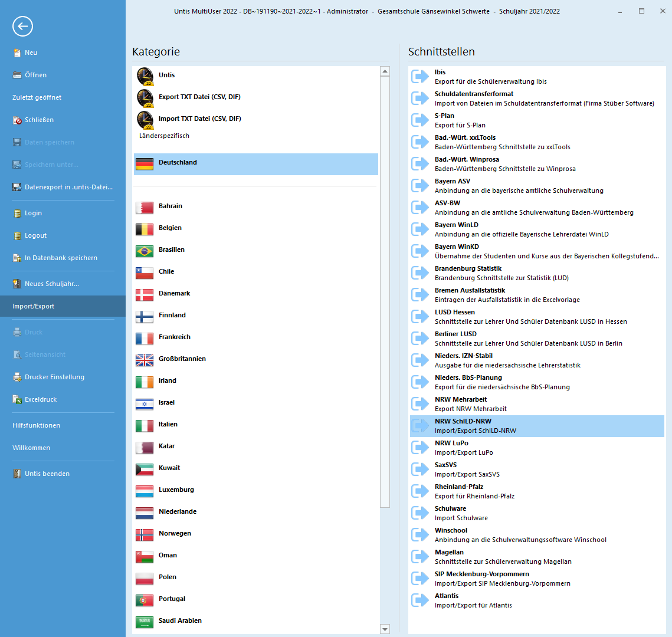
Task: Open the Bad.-Würt. Winprosa interface
Action: point(537,164)
